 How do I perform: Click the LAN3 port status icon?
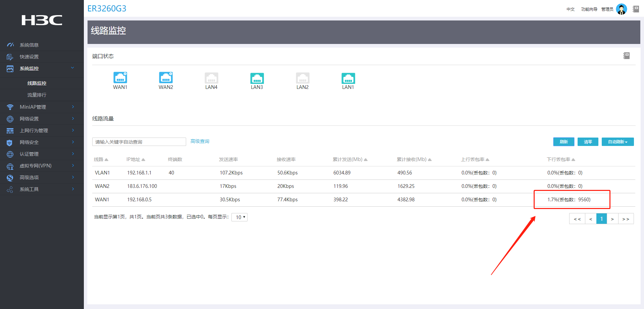(257, 78)
